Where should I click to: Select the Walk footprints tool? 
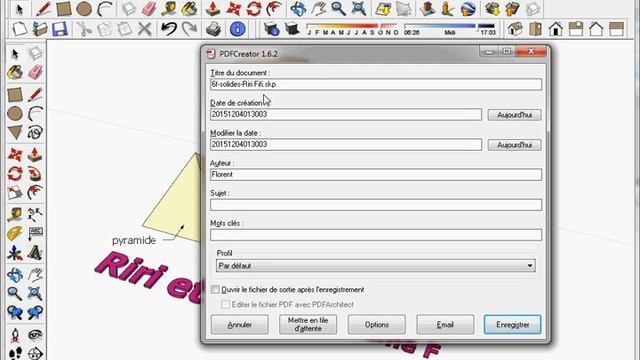click(15, 353)
